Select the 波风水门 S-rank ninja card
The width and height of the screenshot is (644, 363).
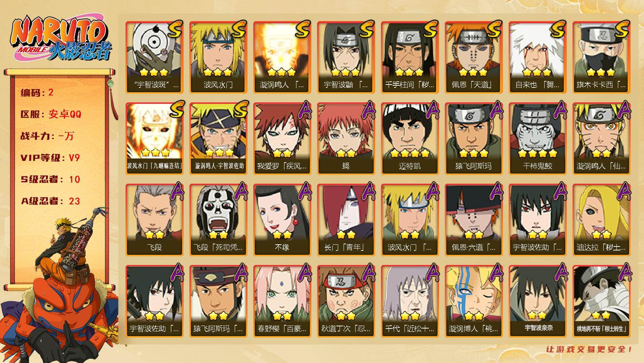(218, 57)
